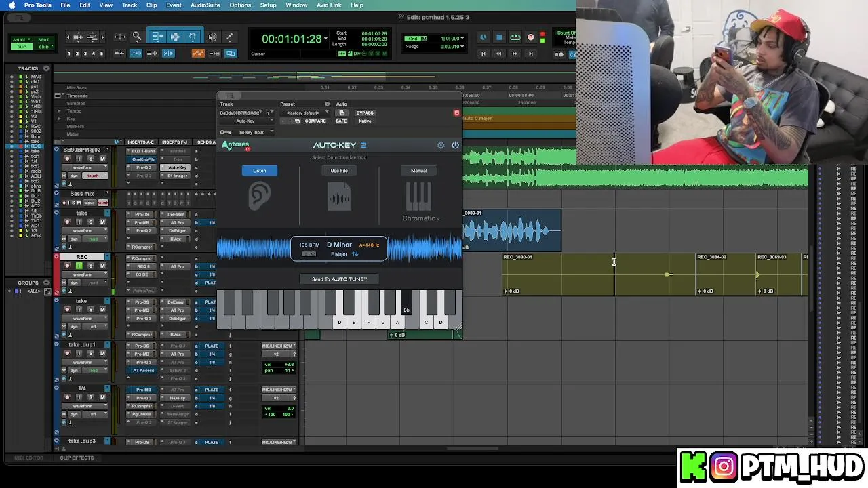Select the Scrubber speaker tool

tap(212, 37)
